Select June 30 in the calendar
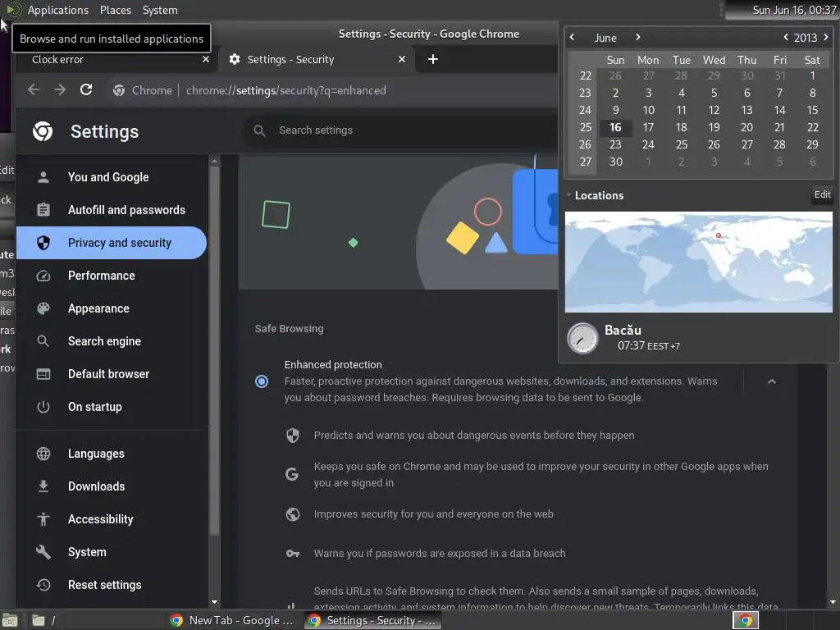This screenshot has width=840, height=630. 615,162
